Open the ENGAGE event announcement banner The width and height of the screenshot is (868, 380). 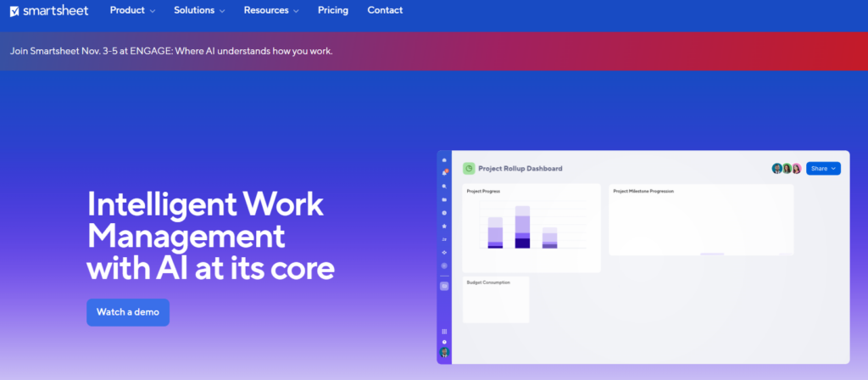[x=434, y=51]
